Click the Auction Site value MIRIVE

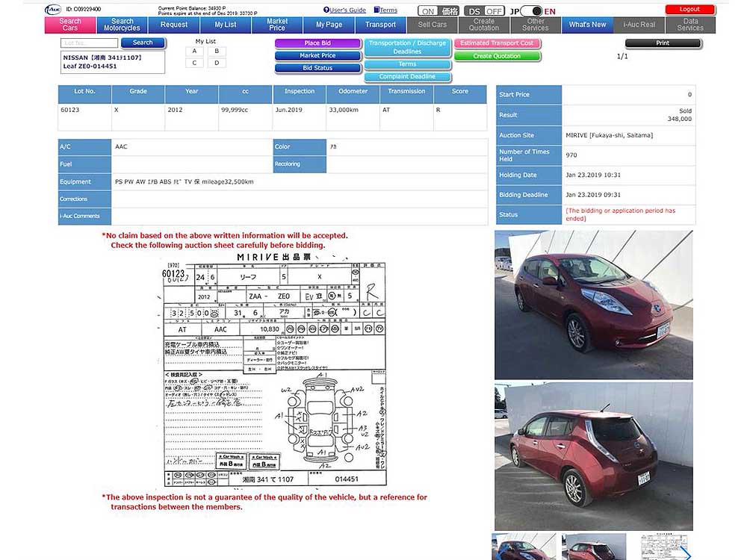pos(610,135)
